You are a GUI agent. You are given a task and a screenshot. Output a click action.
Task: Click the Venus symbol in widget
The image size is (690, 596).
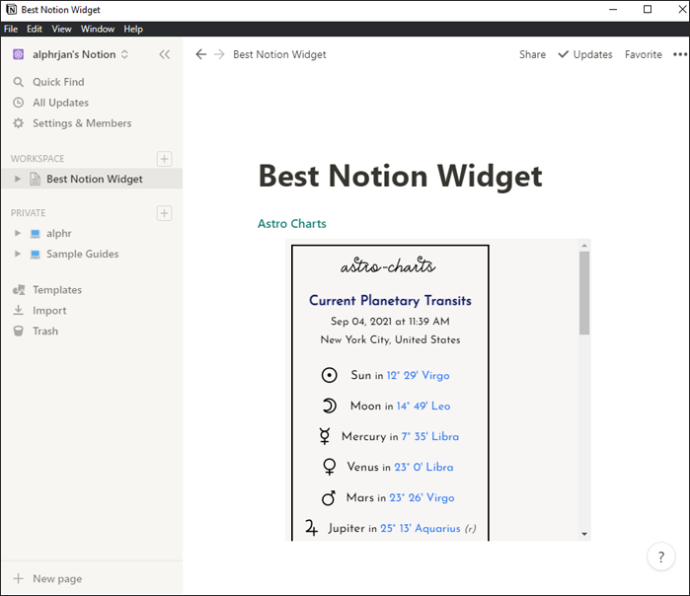point(330,467)
